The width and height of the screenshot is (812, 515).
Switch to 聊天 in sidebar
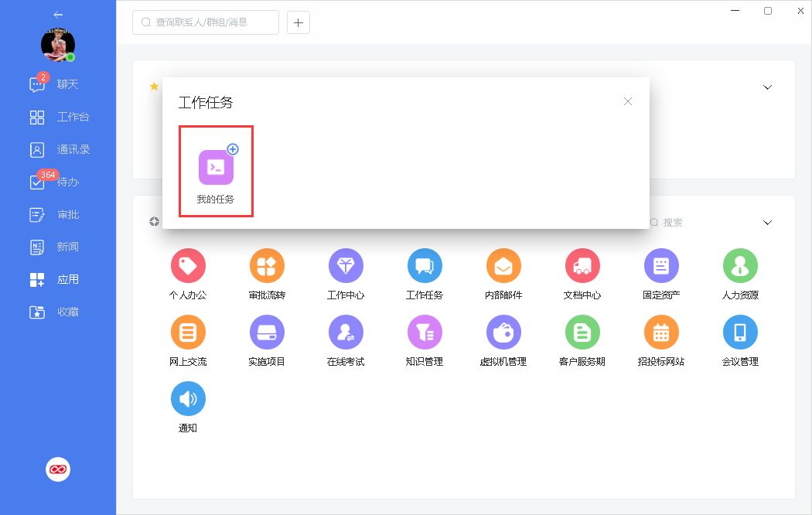pos(58,84)
